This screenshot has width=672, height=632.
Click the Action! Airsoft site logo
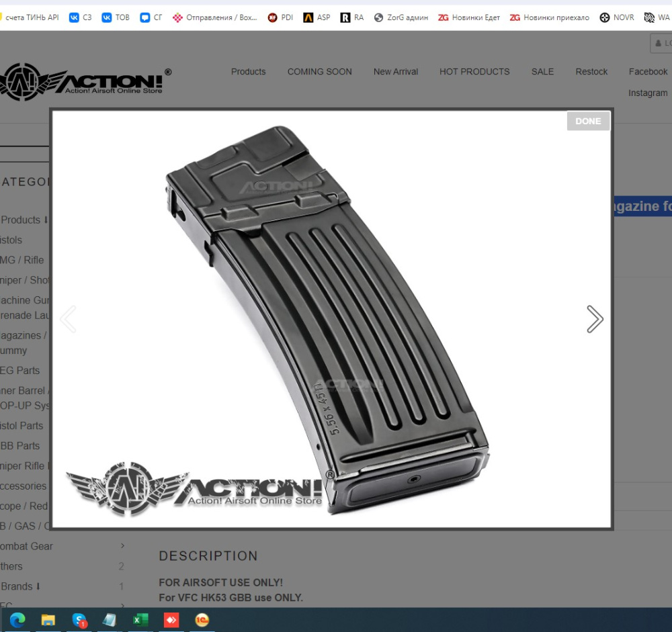tap(86, 81)
